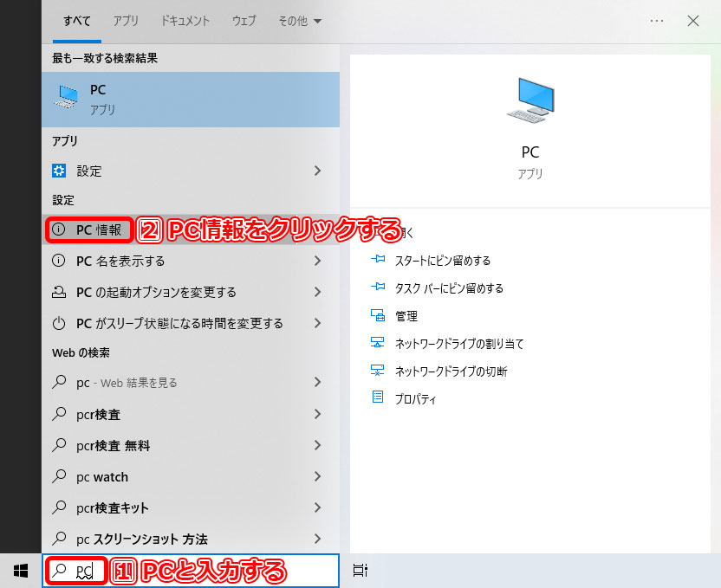Click the pin icon beside タスク バーにピン留めする
Viewport: 721px width, 588px height.
pyautogui.click(x=377, y=288)
